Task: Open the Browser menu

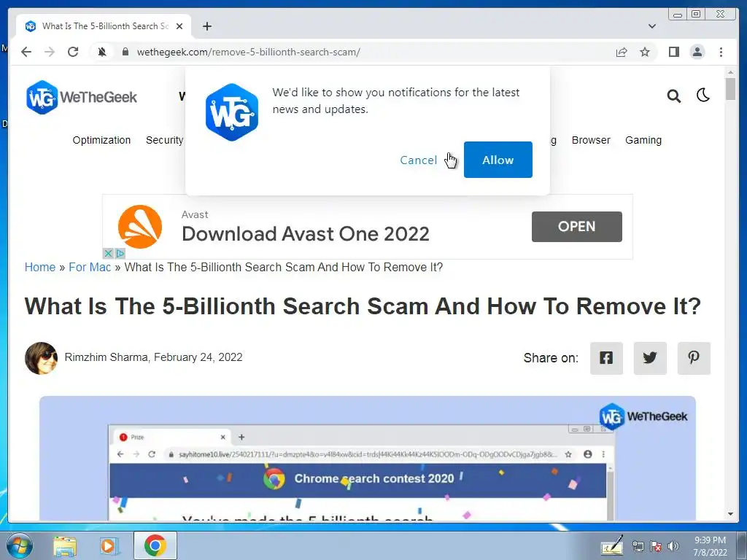Action: pyautogui.click(x=591, y=140)
